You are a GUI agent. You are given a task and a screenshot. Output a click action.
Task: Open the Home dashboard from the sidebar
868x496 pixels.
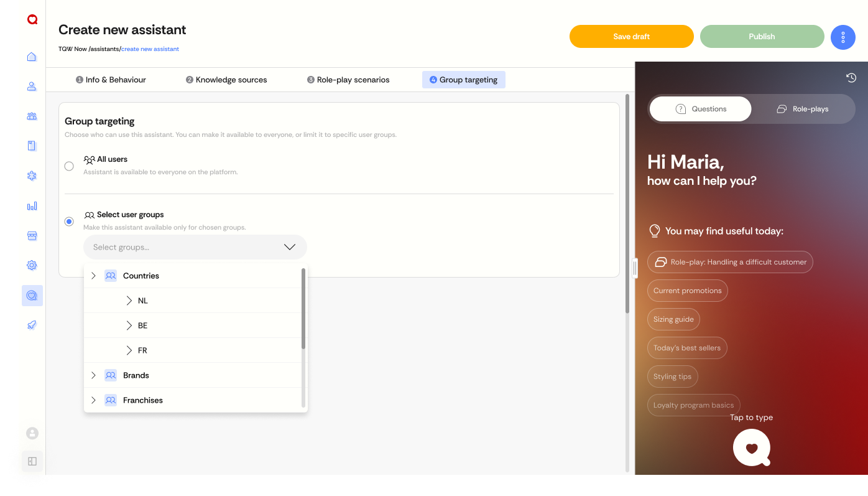click(32, 57)
